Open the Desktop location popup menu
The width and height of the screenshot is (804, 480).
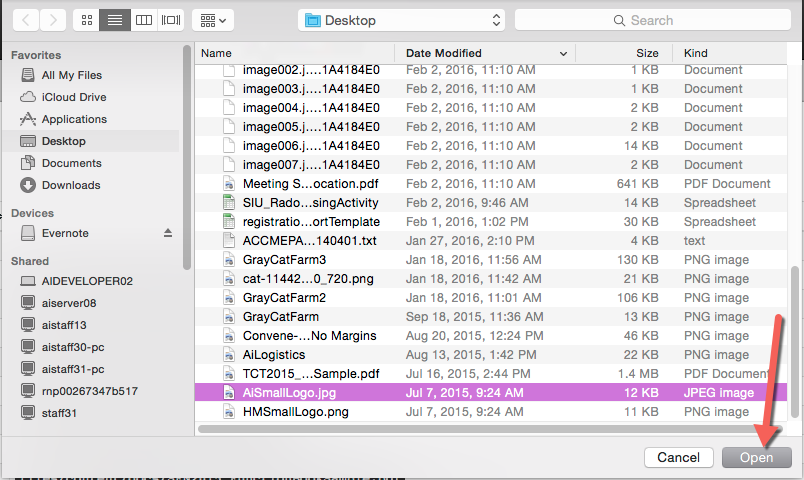(x=402, y=20)
